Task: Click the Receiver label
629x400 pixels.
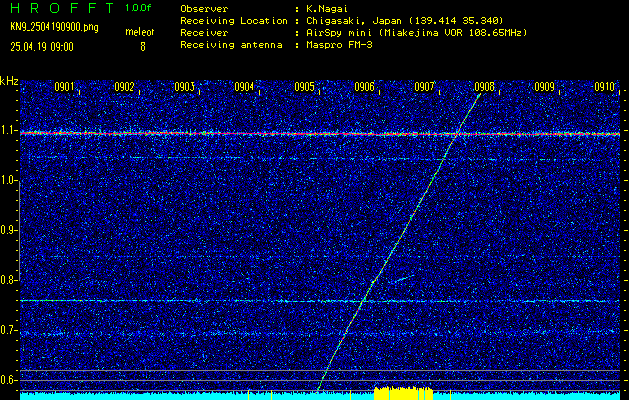Action: [204, 32]
